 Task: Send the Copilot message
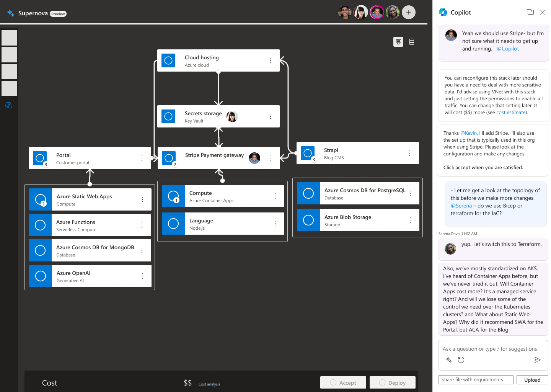538,360
